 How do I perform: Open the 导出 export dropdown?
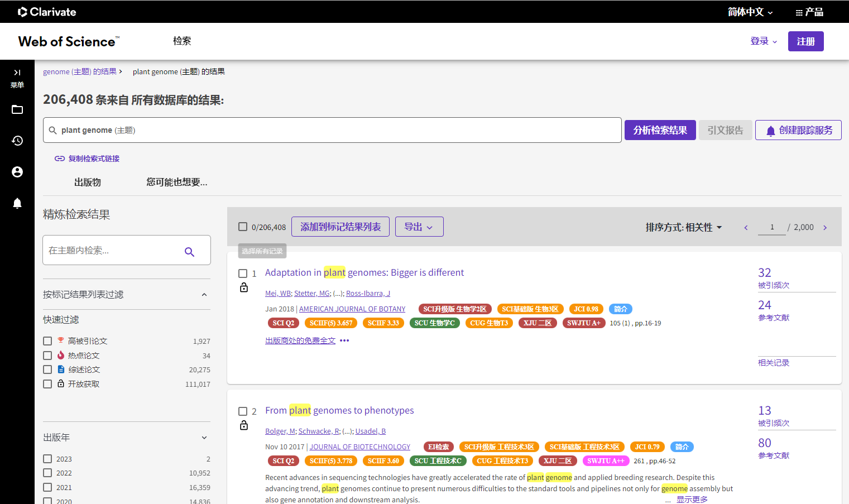pos(419,227)
